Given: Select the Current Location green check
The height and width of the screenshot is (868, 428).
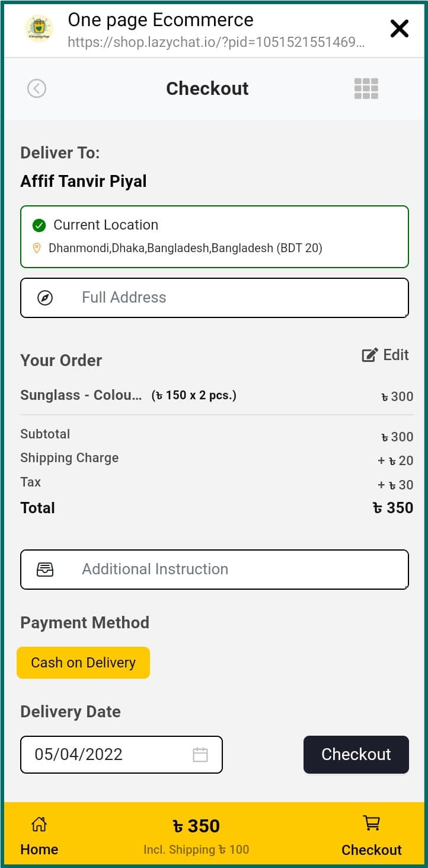Looking at the screenshot, I should click(39, 225).
